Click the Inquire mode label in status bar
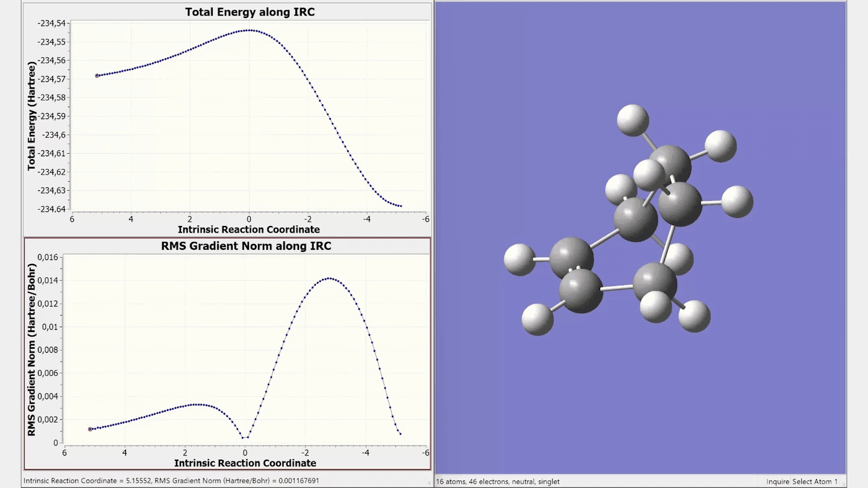This screenshot has width=868, height=488. [x=778, y=481]
